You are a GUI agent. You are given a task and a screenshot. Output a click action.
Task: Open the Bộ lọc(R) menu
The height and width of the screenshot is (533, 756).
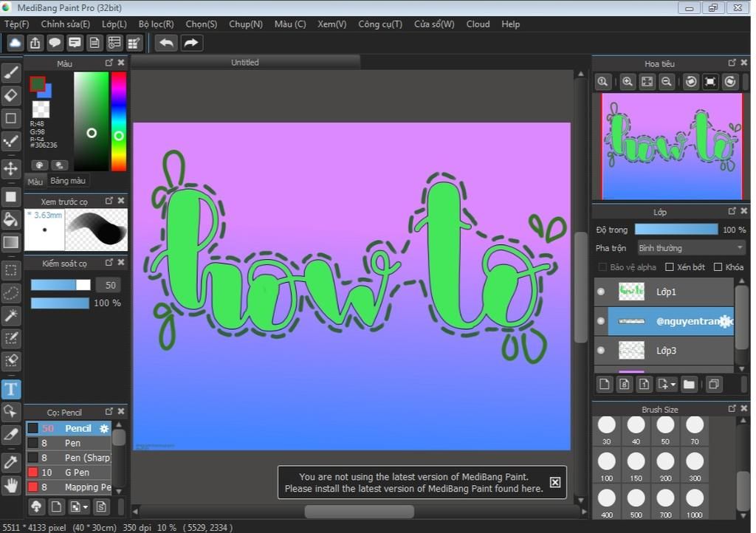coord(157,24)
